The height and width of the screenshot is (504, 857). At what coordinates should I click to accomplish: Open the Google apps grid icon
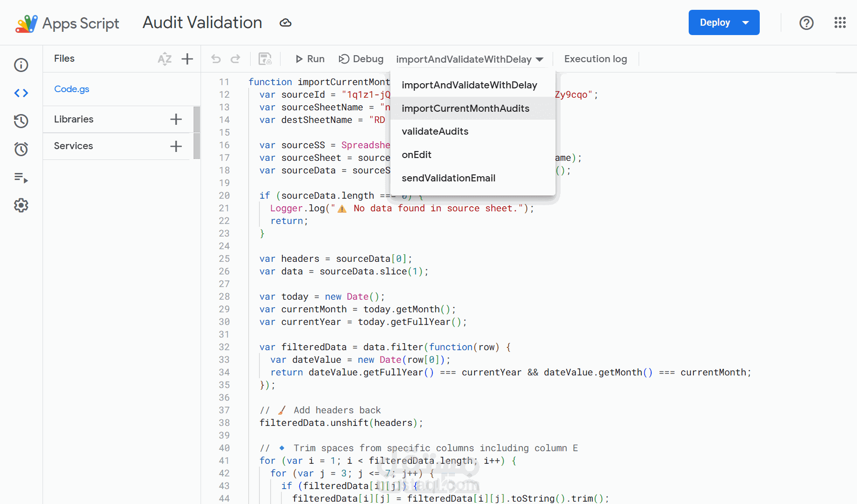coord(840,22)
